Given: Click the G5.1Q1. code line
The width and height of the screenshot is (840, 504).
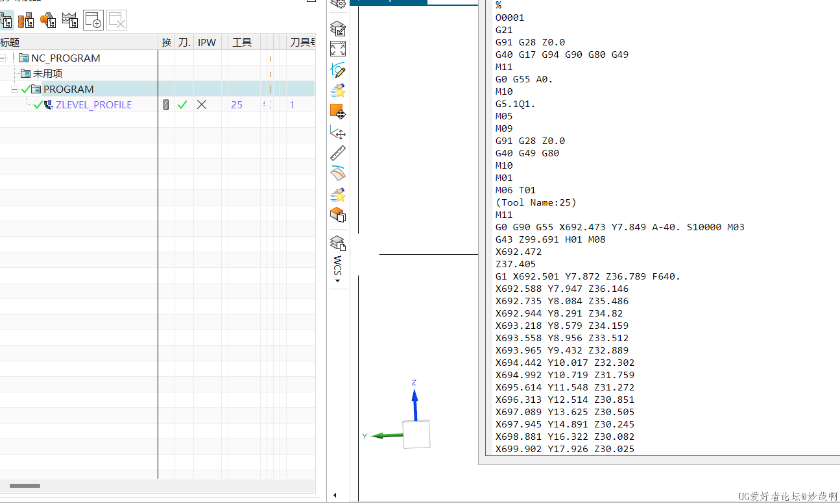Looking at the screenshot, I should tap(515, 104).
